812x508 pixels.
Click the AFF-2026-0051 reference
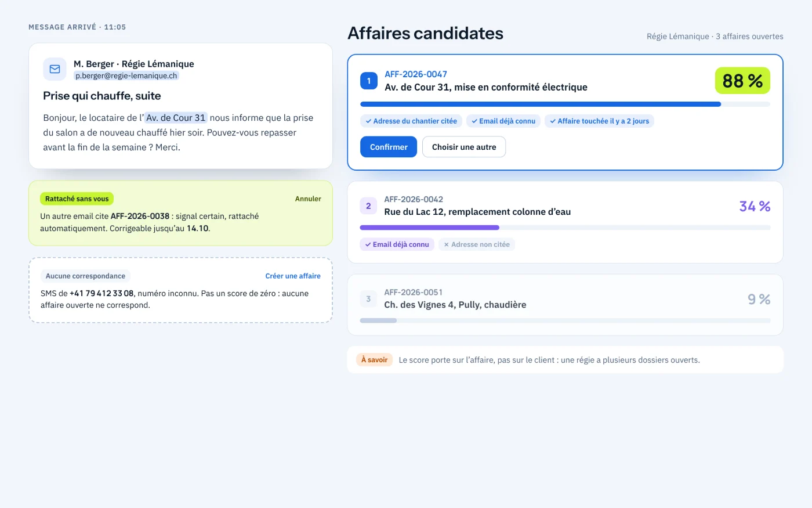tap(414, 292)
